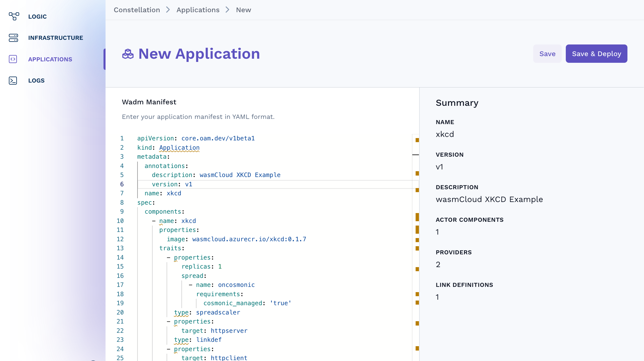Screen dimensions: 644x361
Task: Click the Logic sidebar icon
Action: [14, 16]
